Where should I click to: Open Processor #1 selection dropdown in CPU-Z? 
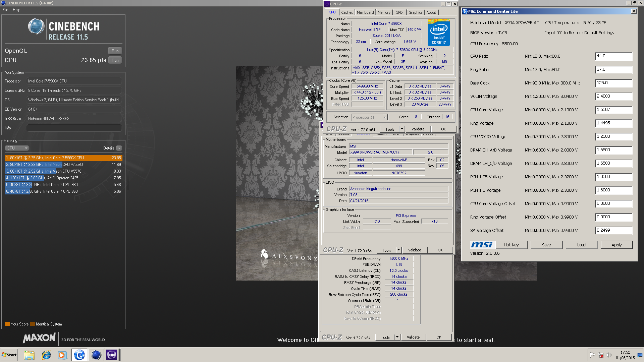[x=370, y=117]
